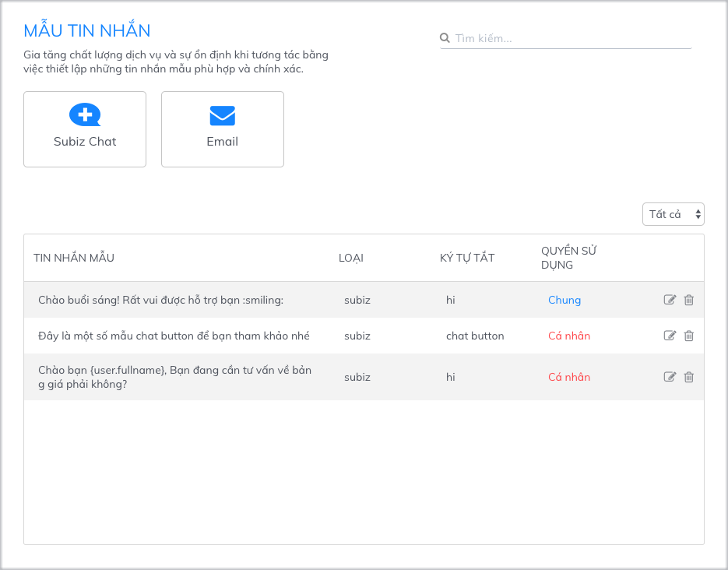Edit the {user.fullname} template
The height and width of the screenshot is (570, 728).
click(x=670, y=377)
